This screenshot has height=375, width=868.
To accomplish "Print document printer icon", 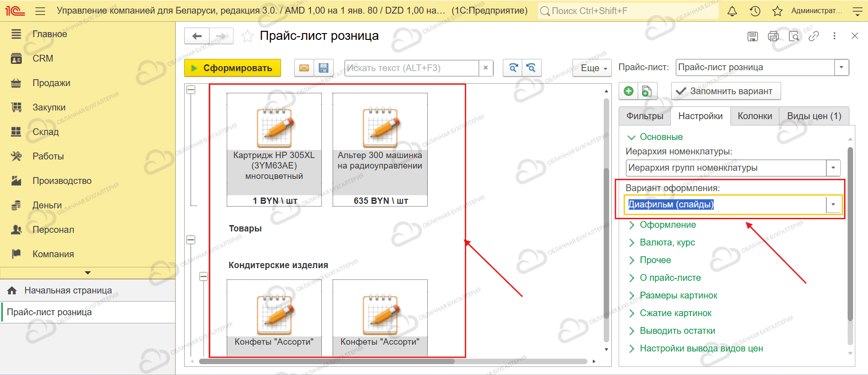I will [x=773, y=36].
